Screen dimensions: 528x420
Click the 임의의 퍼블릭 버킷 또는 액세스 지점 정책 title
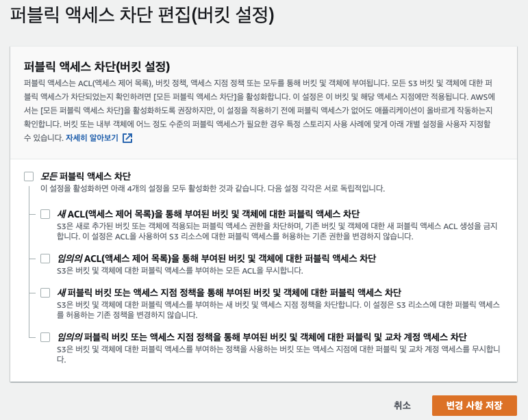click(x=261, y=337)
